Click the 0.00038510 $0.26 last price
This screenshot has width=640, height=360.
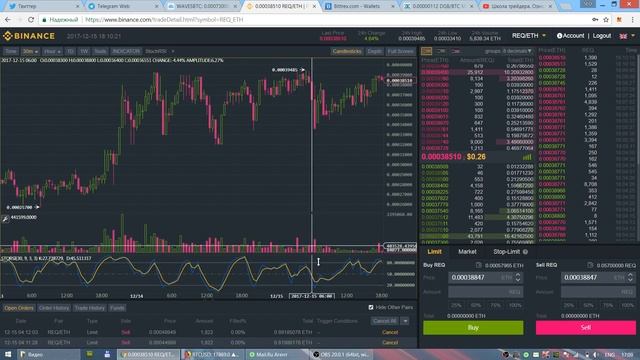(x=453, y=157)
